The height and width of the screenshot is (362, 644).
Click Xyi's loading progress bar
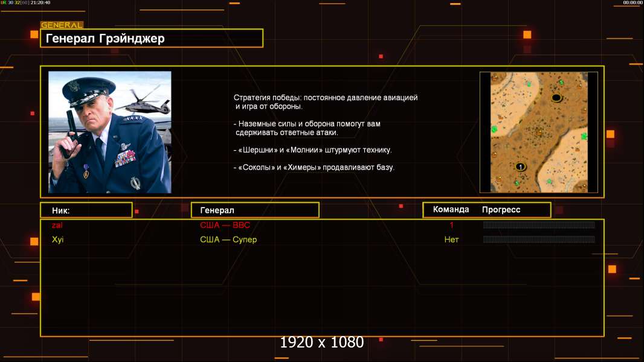[539, 239]
